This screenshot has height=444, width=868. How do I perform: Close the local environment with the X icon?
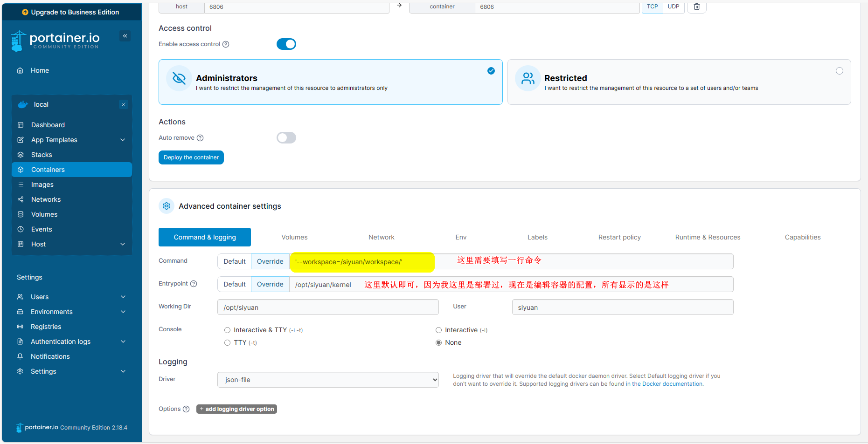(124, 104)
